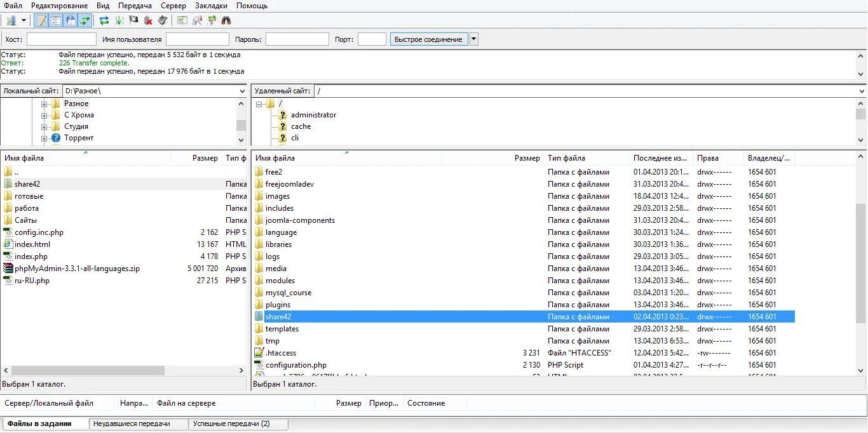This screenshot has width=868, height=433.
Task: Open the Помощь menu
Action: click(252, 5)
